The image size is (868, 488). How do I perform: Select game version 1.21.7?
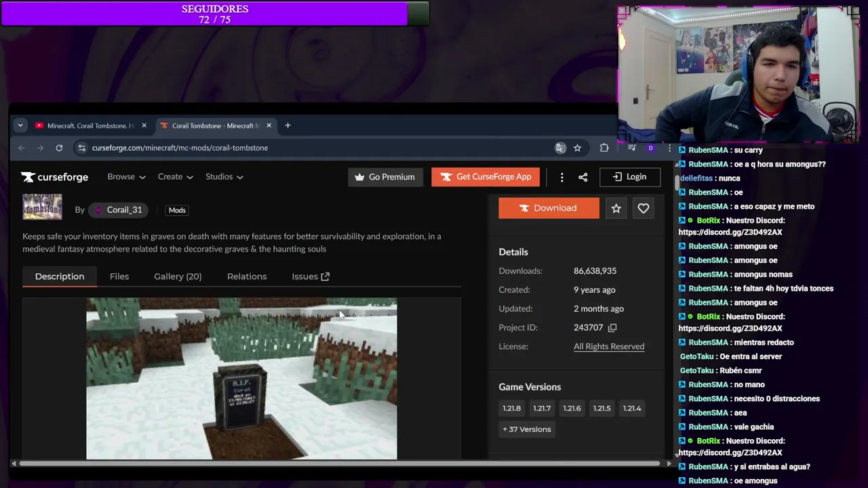(x=542, y=408)
